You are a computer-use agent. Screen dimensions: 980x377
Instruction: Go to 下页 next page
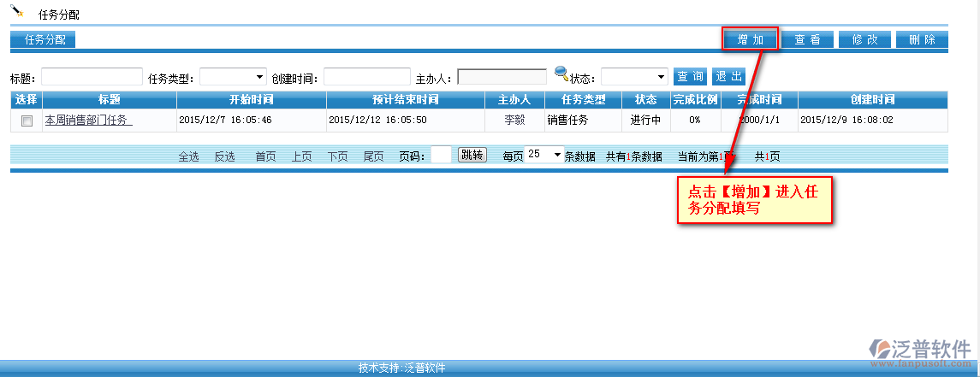[x=337, y=156]
